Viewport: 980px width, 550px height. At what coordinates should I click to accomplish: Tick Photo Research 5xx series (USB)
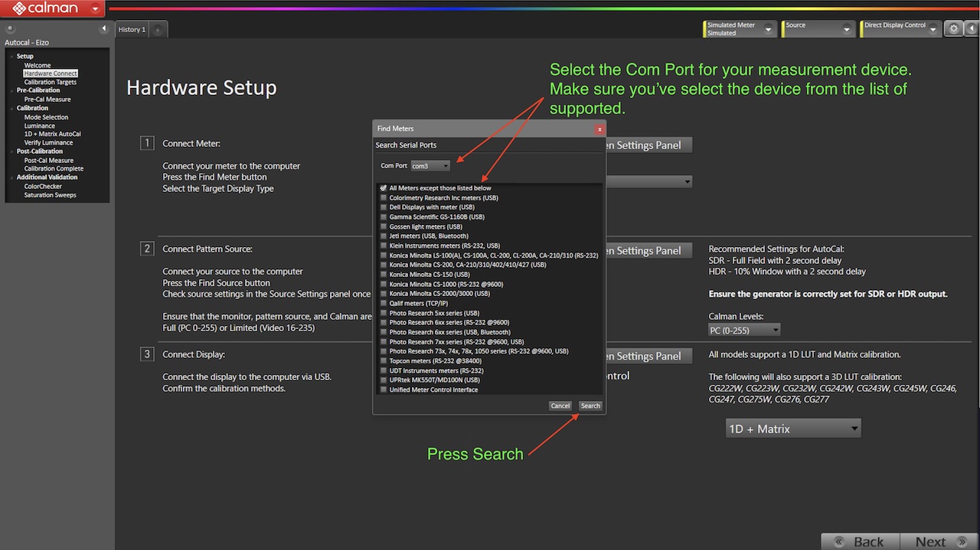pos(383,313)
